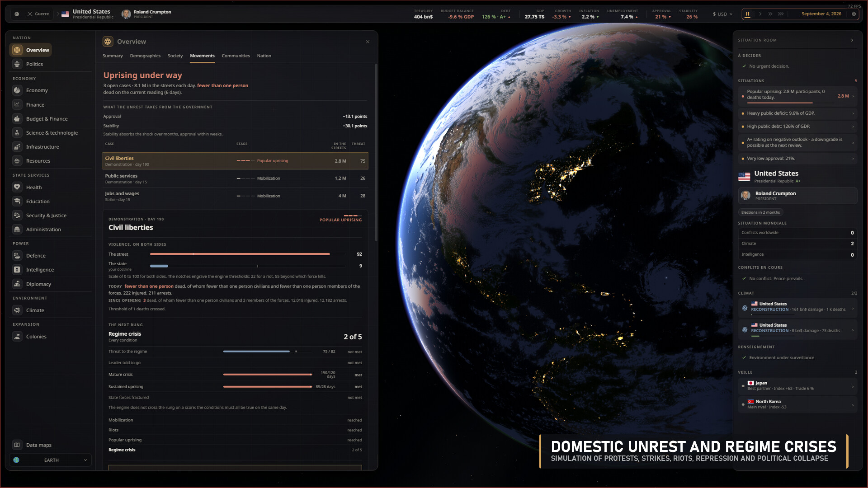Viewport: 868px width, 488px height.
Task: Expand the Heavy public deficit situation chevron
Action: (x=853, y=113)
